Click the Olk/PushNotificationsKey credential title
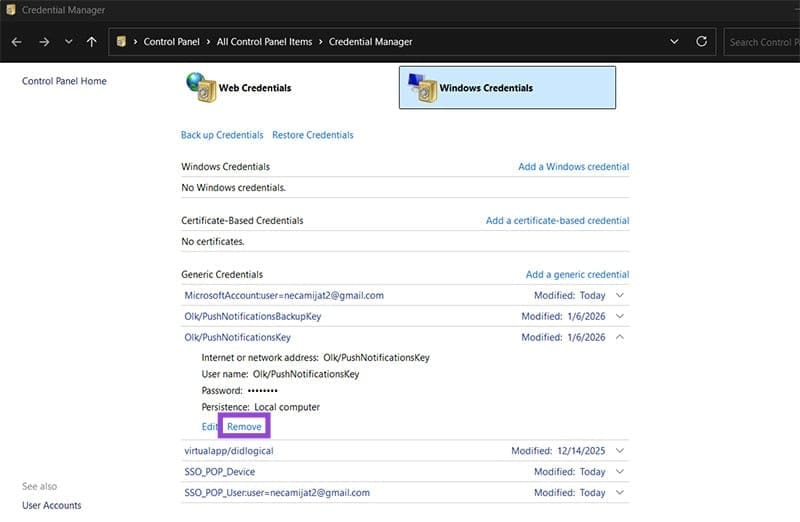Screen dimensions: 800x522 237,337
